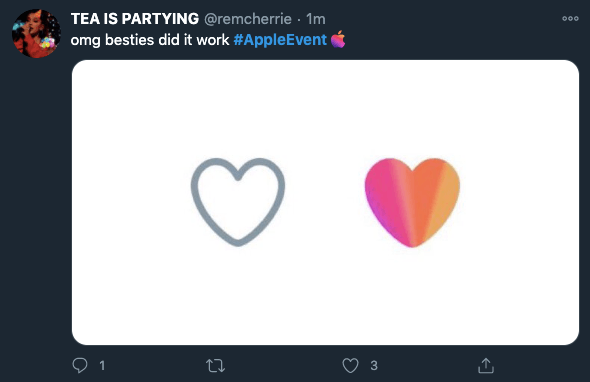Screen dimensions: 590x382
Task: Click the reply count number 1
Action: pyautogui.click(x=102, y=365)
